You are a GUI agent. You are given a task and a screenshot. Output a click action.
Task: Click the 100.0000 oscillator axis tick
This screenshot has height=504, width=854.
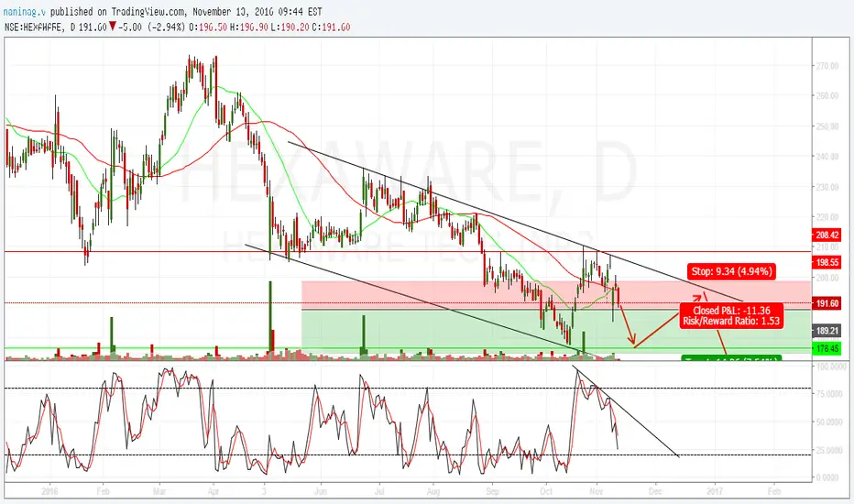coord(831,367)
